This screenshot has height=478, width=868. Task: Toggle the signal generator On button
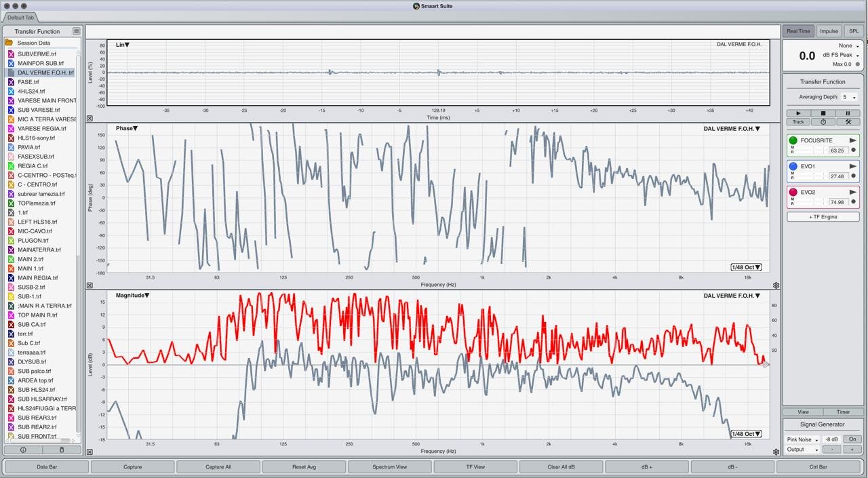click(x=852, y=439)
